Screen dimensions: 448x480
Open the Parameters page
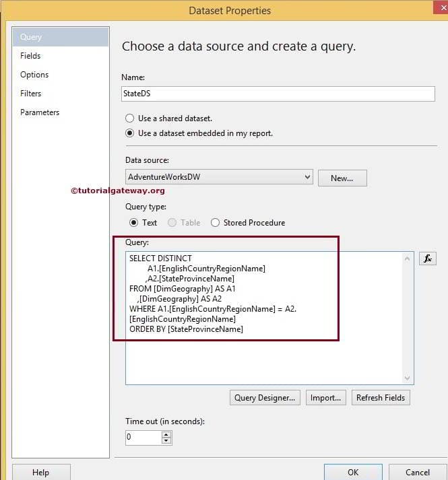(40, 112)
